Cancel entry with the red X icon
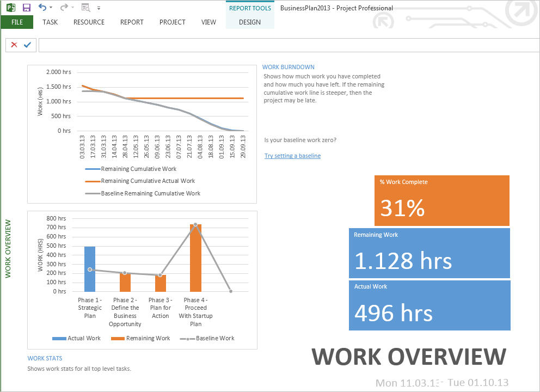 click(x=14, y=45)
